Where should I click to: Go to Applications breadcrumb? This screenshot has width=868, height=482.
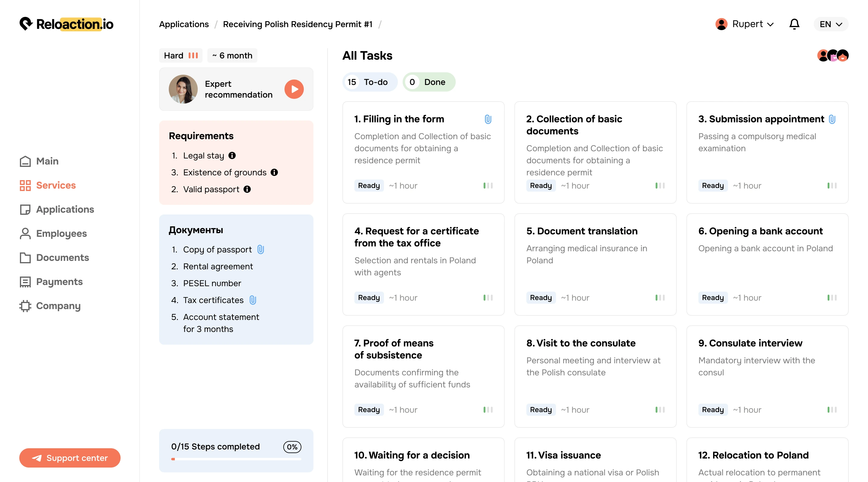(184, 24)
